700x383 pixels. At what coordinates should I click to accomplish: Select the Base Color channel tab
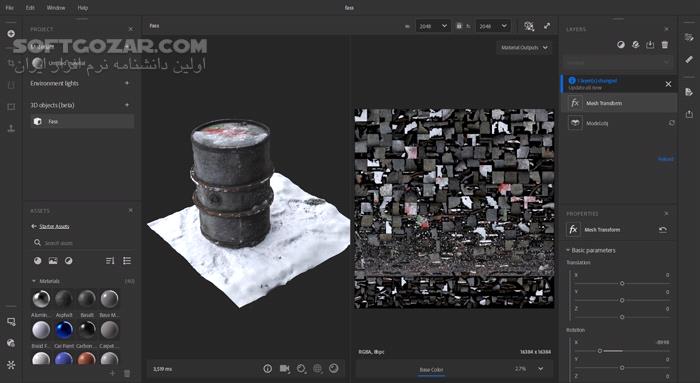pos(431,370)
